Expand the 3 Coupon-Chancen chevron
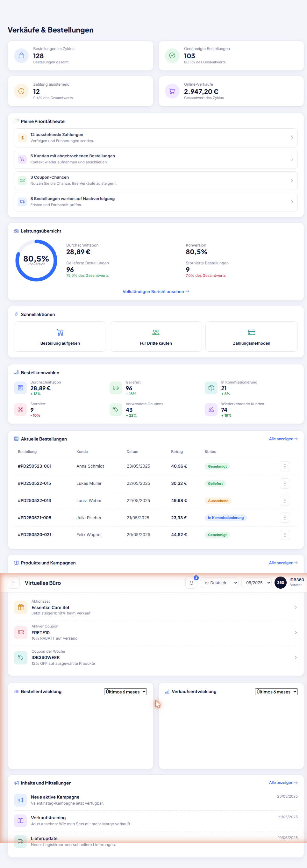 (x=292, y=180)
